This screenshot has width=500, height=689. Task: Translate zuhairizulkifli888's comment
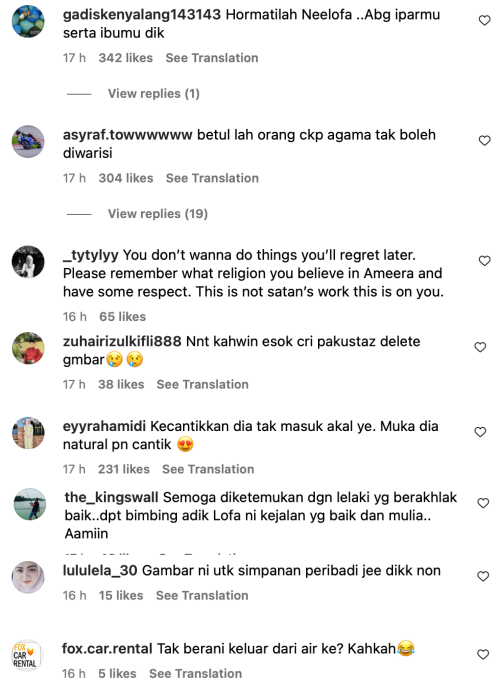click(x=203, y=384)
